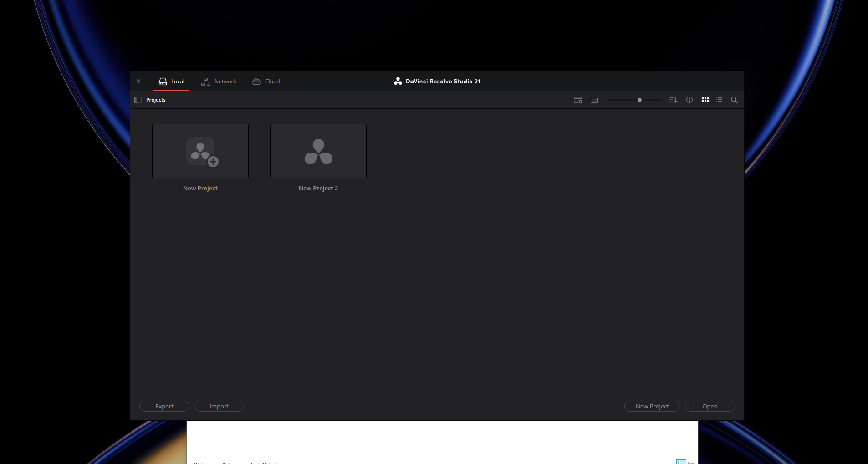The width and height of the screenshot is (868, 464).
Task: Switch to list view
Action: [x=719, y=100]
